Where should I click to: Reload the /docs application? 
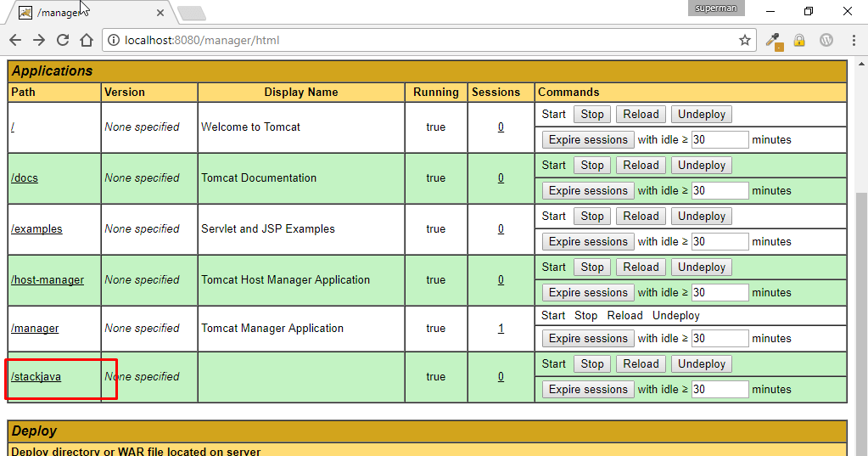click(x=641, y=165)
